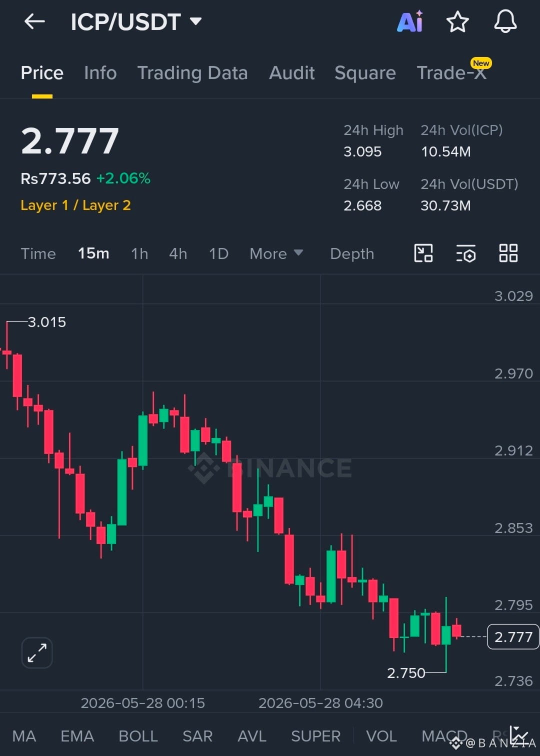Open the chart layout picture-in-picture icon
Viewport: 540px width, 756px height.
423,253
